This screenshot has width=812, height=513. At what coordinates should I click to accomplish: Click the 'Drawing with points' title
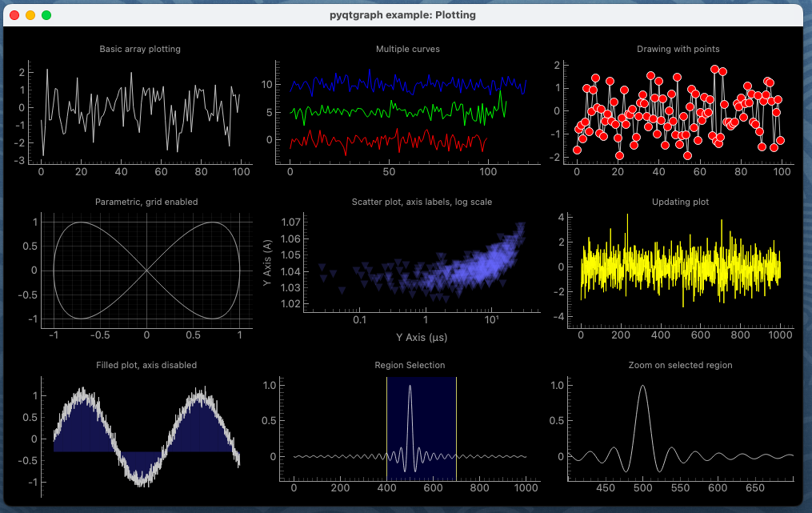point(678,50)
